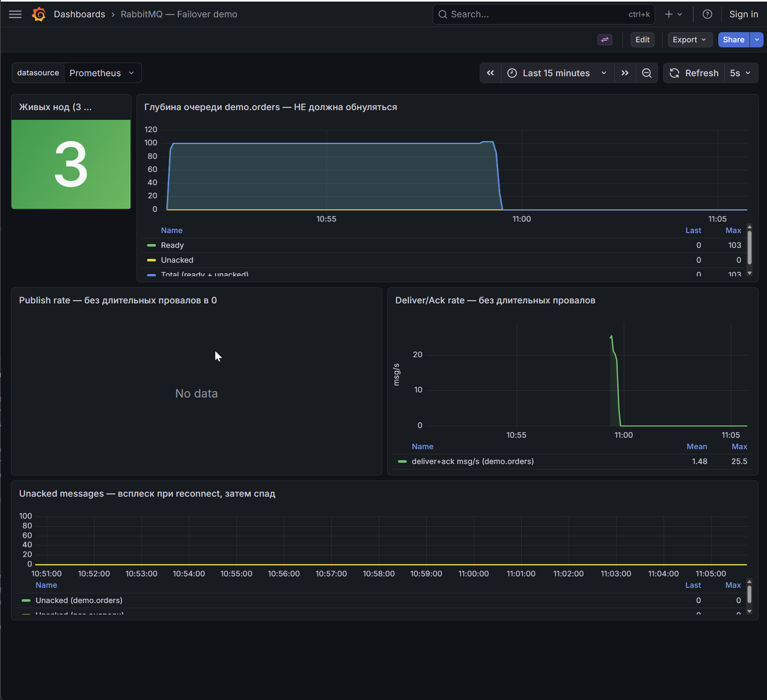Sort queue depth legend by Last
This screenshot has height=700, width=767.
[x=693, y=230]
